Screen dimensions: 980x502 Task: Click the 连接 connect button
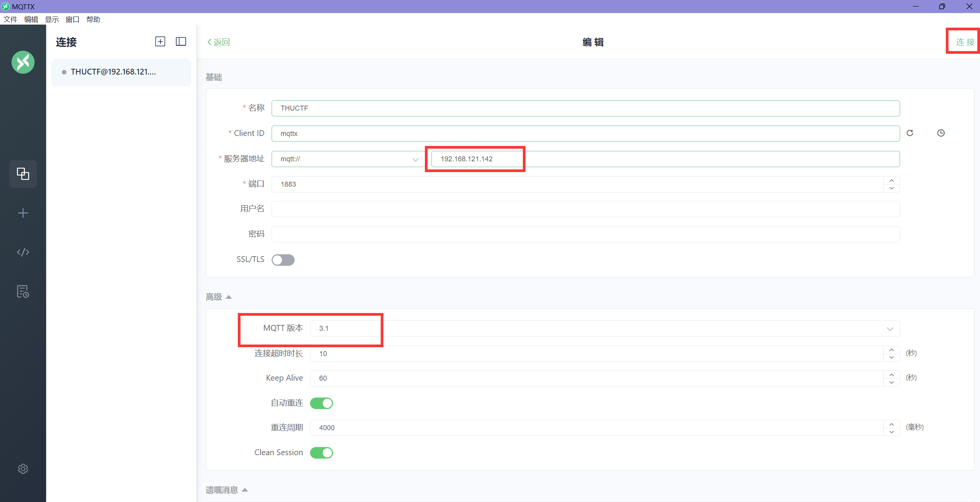965,42
